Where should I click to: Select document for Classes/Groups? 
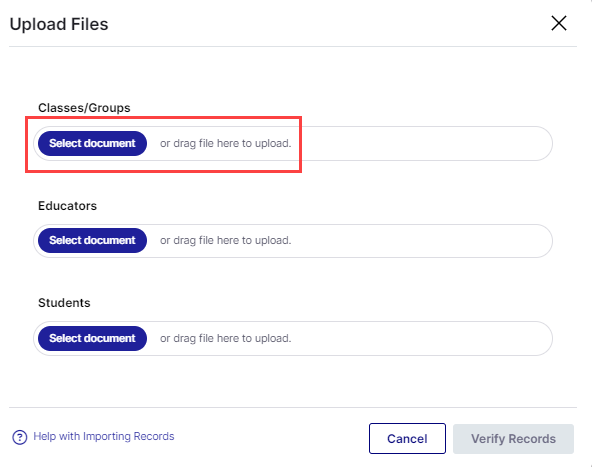pos(92,143)
